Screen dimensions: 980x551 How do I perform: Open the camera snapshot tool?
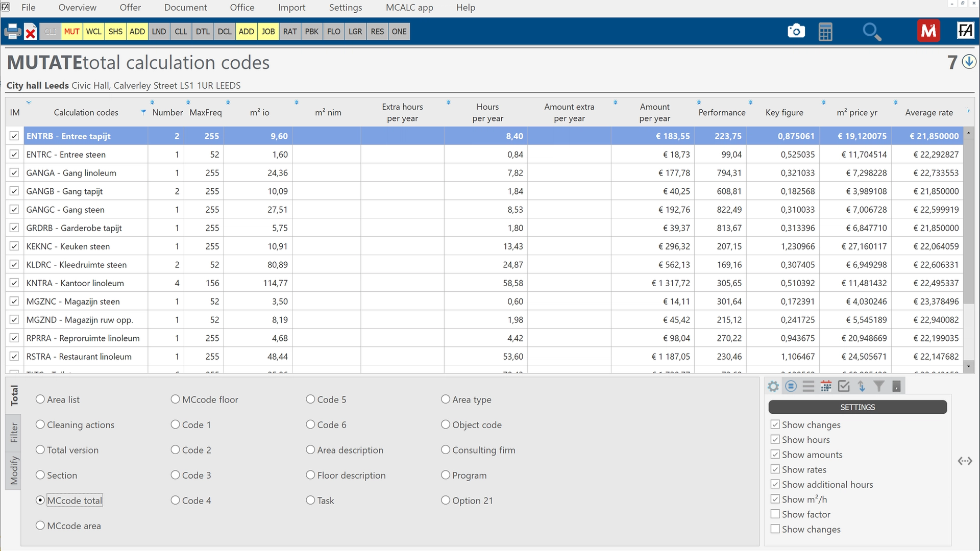[796, 31]
